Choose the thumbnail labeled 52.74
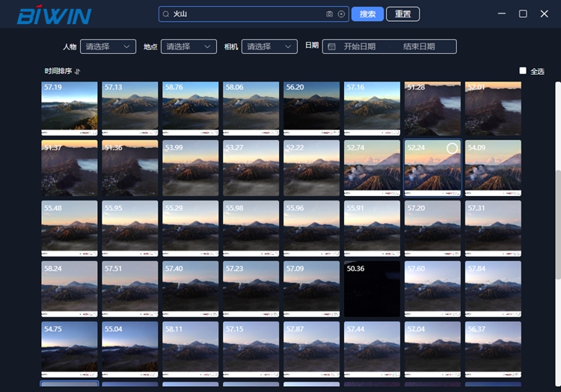 pos(372,168)
